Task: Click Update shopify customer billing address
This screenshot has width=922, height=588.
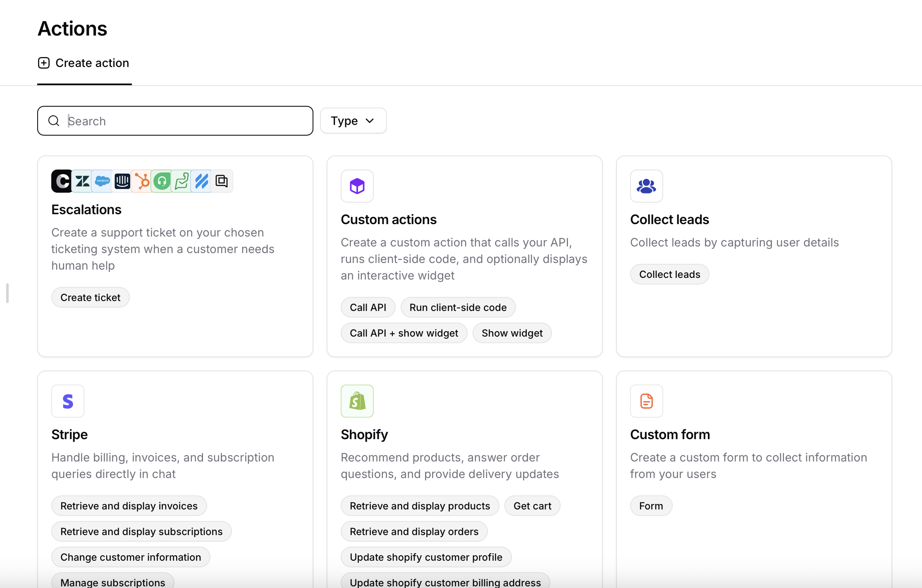Action: [445, 581]
